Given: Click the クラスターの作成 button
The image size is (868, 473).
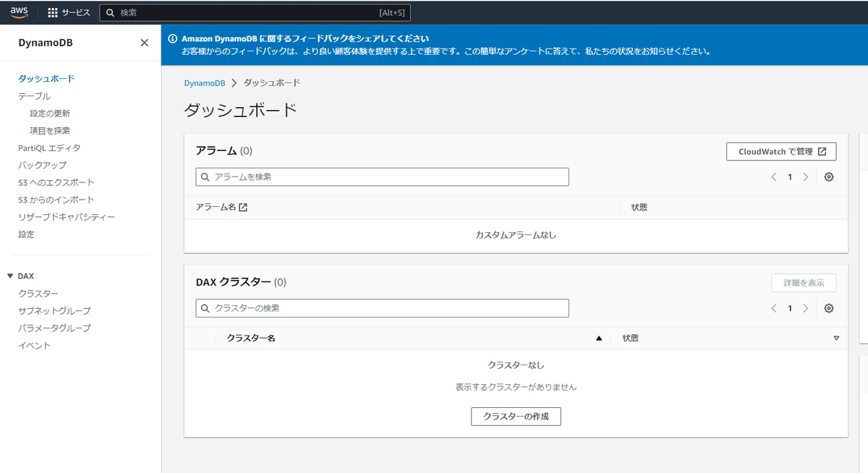Looking at the screenshot, I should tap(516, 417).
